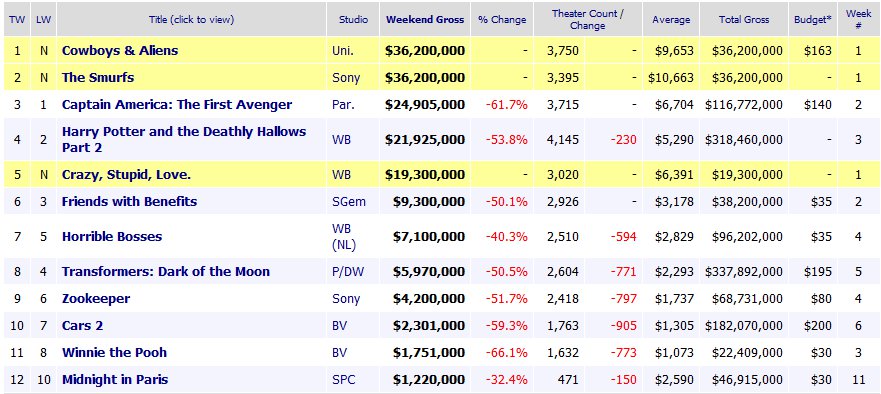Sort by Average column header
This screenshot has height=394, width=881.
[x=671, y=19]
